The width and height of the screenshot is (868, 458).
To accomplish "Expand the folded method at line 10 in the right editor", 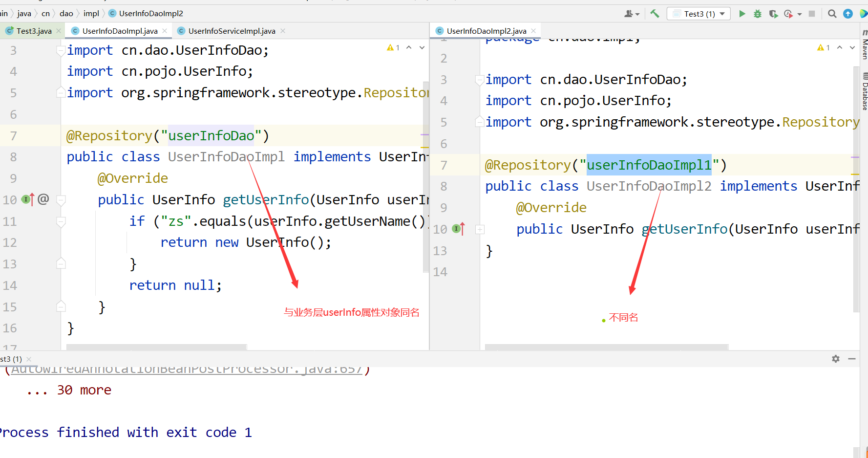I will [480, 229].
